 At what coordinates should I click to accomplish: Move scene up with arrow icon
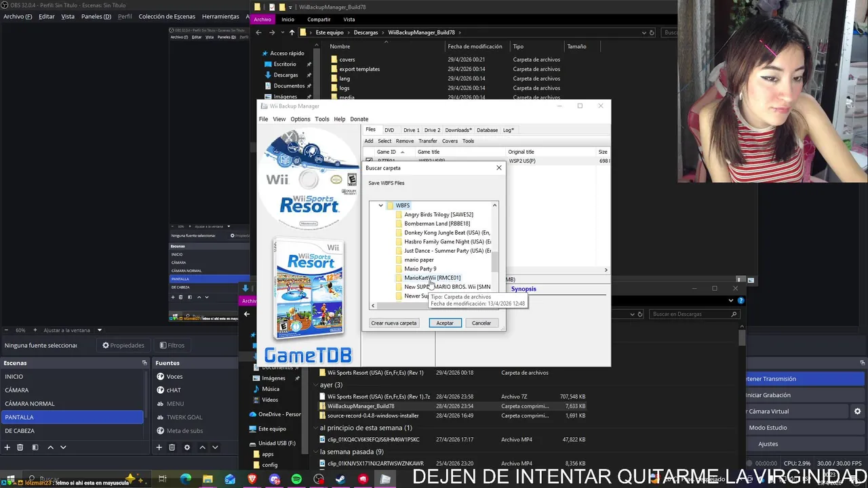[x=50, y=447]
